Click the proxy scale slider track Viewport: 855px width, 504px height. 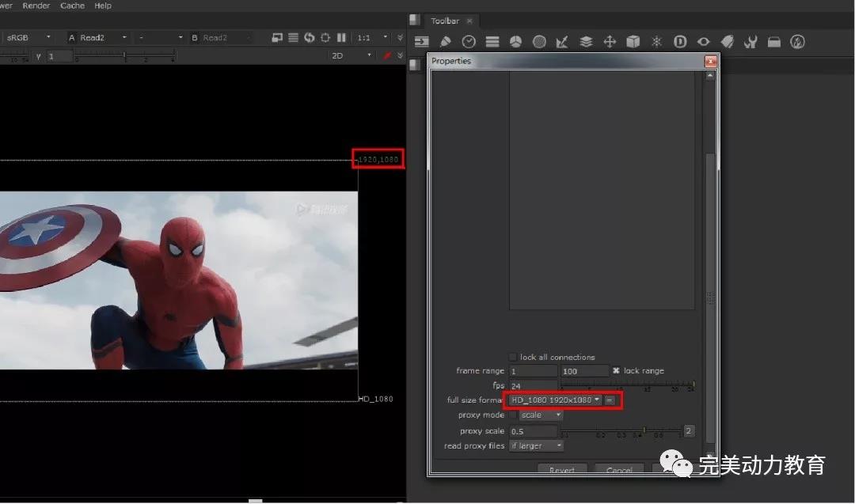(x=621, y=431)
